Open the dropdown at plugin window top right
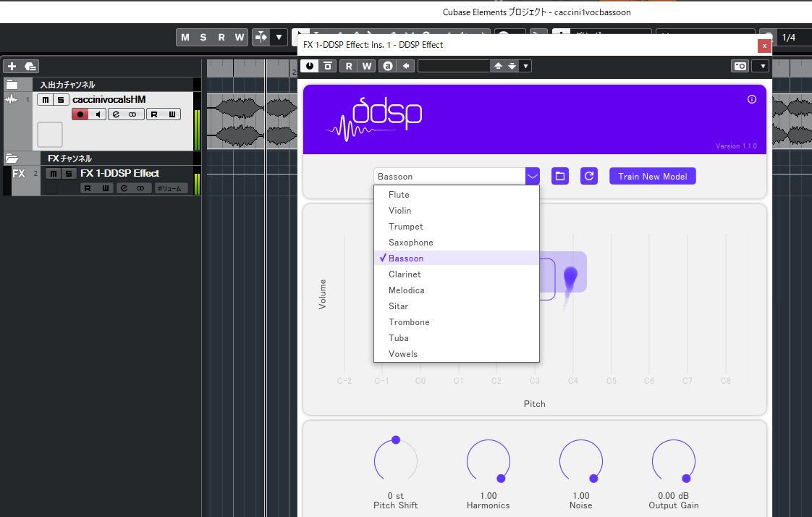The width and height of the screenshot is (812, 517). point(761,65)
